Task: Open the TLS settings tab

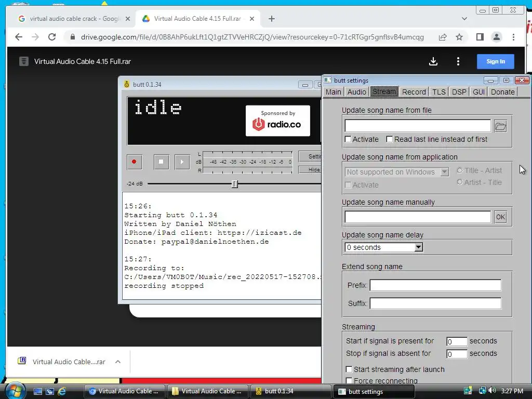Action: click(x=438, y=92)
